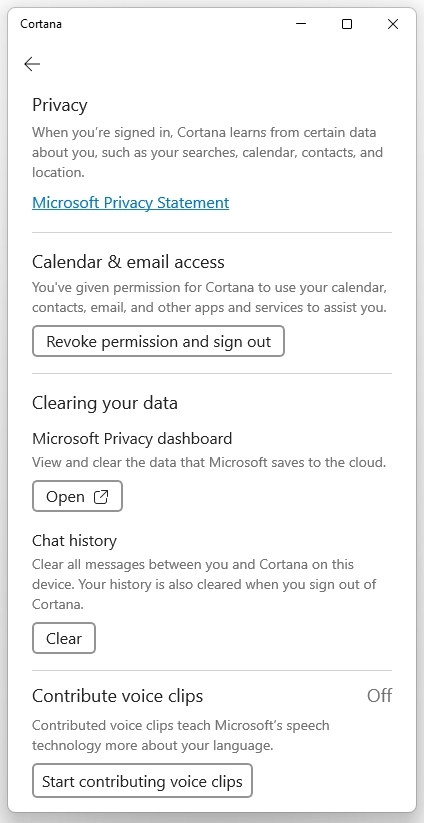Viewport: 424px width, 823px height.
Task: Click the Cortana window title text
Action: point(41,24)
